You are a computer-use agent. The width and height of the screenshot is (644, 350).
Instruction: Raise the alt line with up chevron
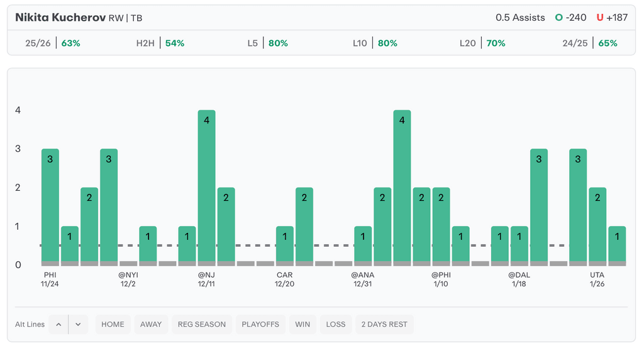(x=58, y=324)
